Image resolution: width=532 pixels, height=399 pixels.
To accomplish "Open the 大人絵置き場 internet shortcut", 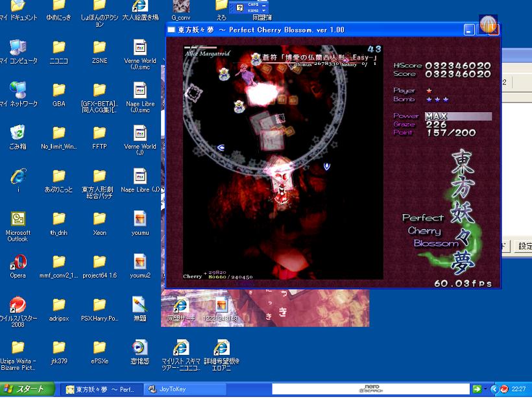I will (140, 10).
